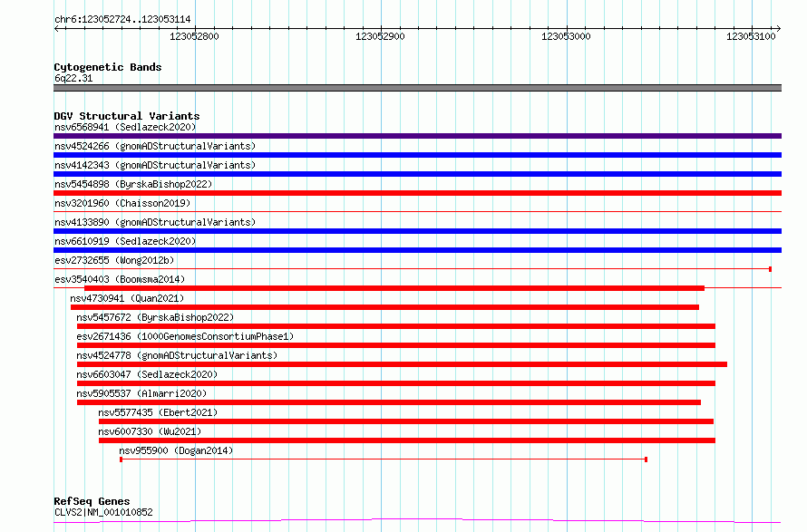Viewport: 807px width, 532px height.
Task: Click the magenta CLVS2 gene line
Action: (x=417, y=521)
